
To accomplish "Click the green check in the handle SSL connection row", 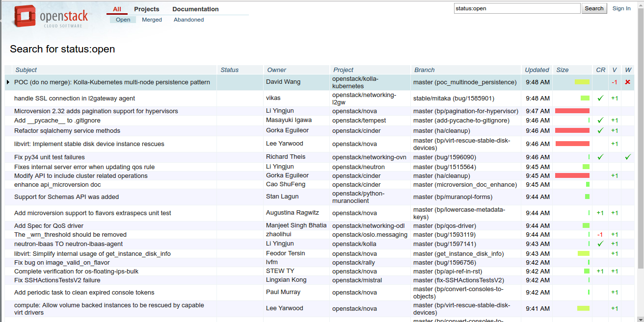I will pyautogui.click(x=600, y=98).
